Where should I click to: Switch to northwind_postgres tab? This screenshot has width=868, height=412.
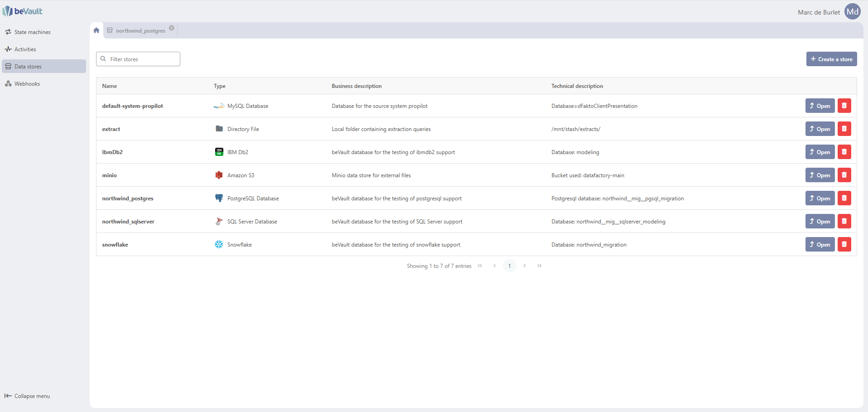coord(140,31)
